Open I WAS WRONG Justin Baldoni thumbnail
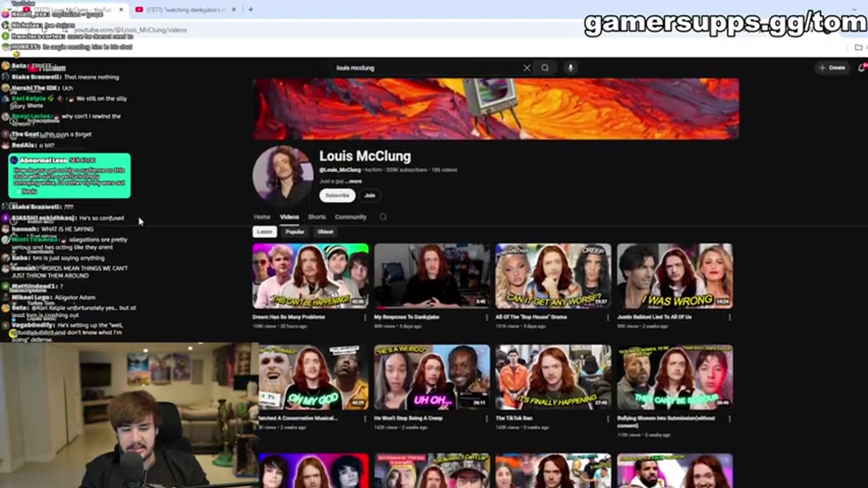 (675, 276)
